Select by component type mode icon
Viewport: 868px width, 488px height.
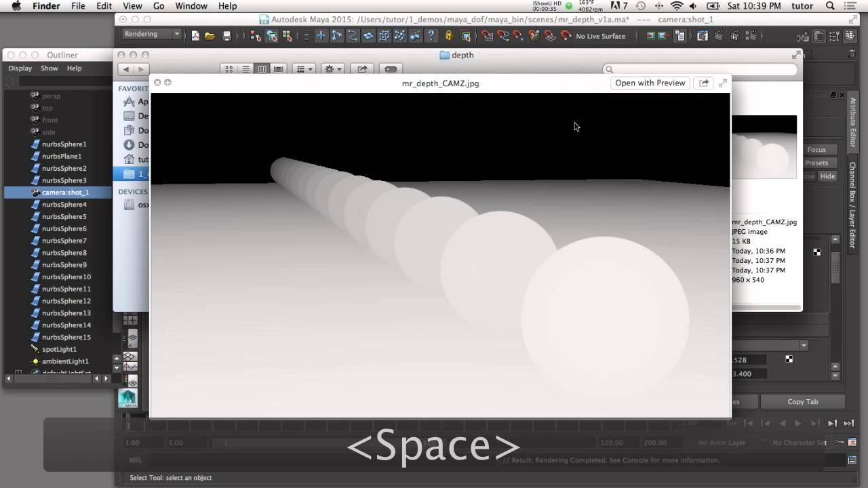coord(287,36)
